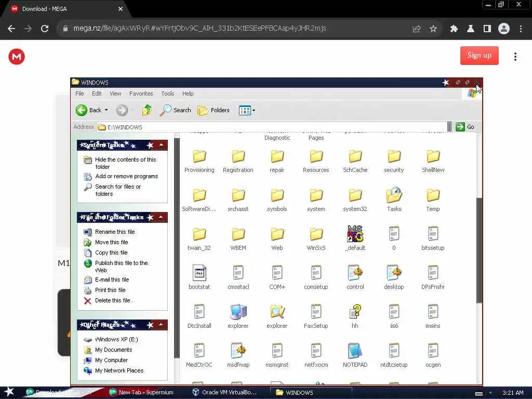
Task: Click the MEGA logo in browser page
Action: (17, 57)
